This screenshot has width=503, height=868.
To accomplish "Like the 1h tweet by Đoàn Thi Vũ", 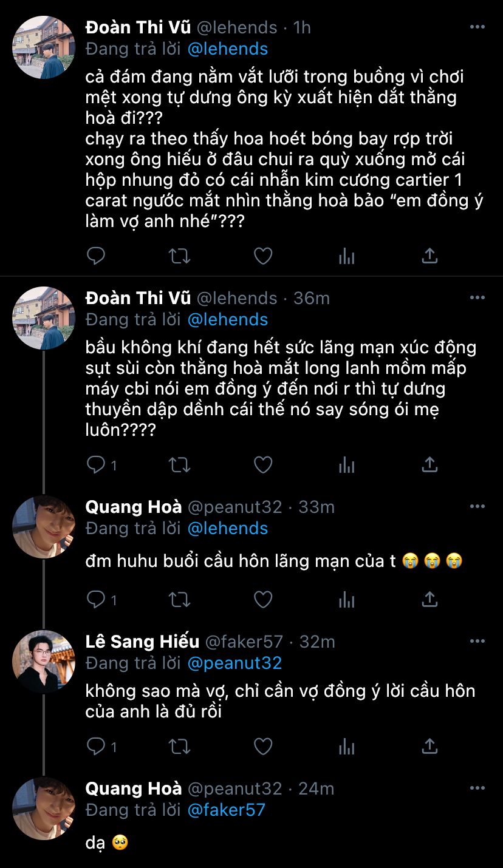I will [x=262, y=256].
